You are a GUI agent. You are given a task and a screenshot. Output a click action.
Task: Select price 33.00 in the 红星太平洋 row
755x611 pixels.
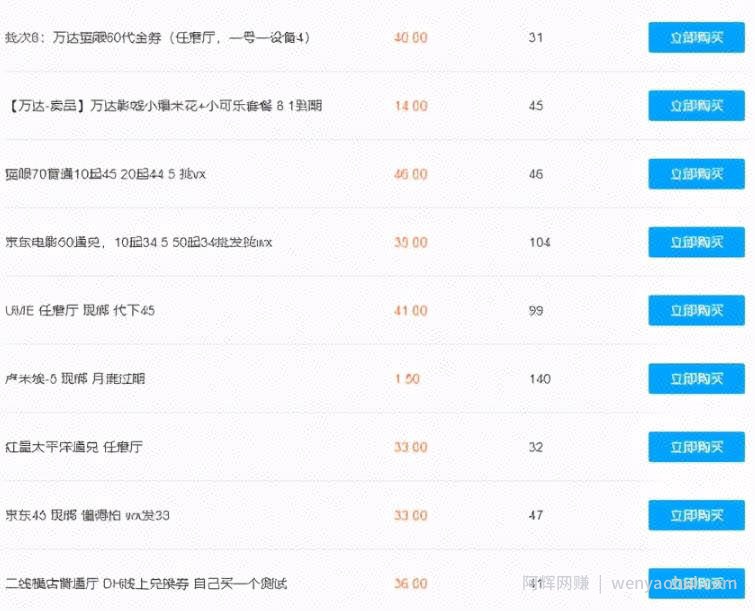click(x=411, y=447)
